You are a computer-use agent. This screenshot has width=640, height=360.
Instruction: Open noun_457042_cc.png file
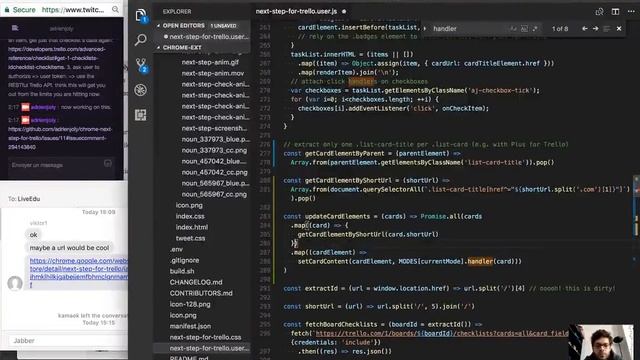click(x=214, y=172)
